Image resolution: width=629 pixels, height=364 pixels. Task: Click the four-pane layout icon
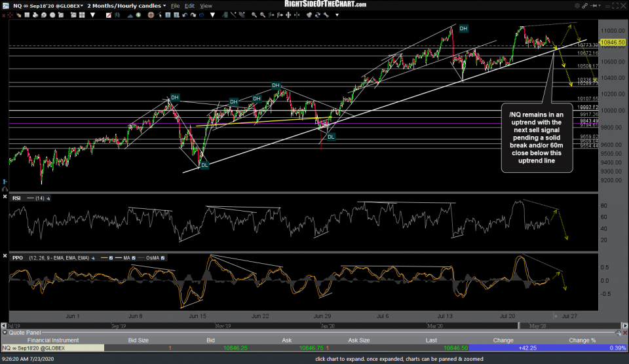coord(82,15)
